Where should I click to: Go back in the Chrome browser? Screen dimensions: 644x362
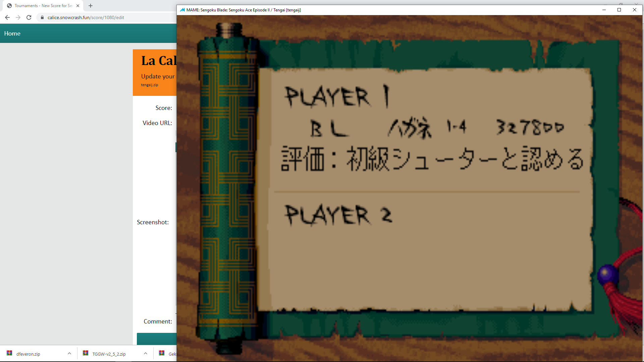click(x=7, y=17)
